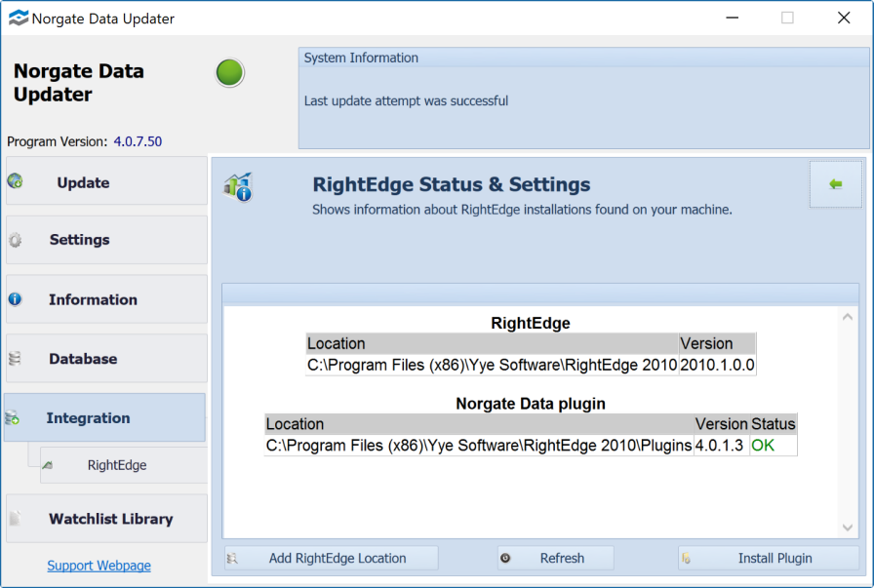Image resolution: width=874 pixels, height=588 pixels.
Task: Click the scrollbar up arrow
Action: (847, 317)
